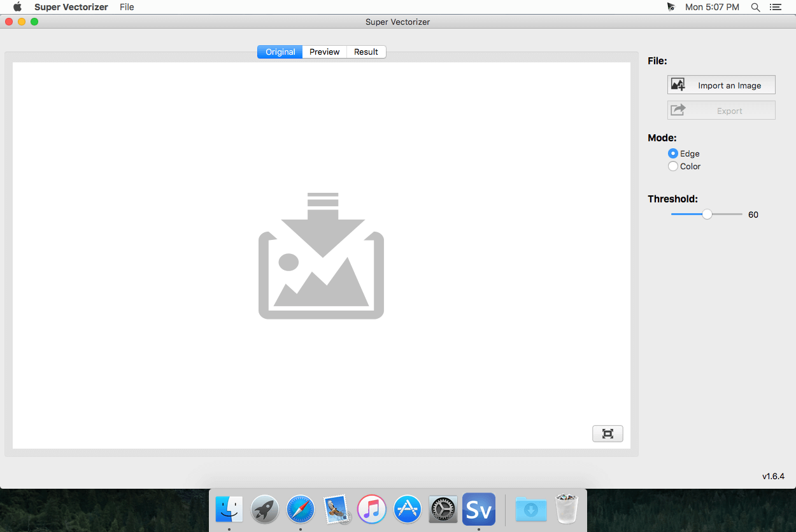
Task: Open the File menu
Action: tap(127, 7)
